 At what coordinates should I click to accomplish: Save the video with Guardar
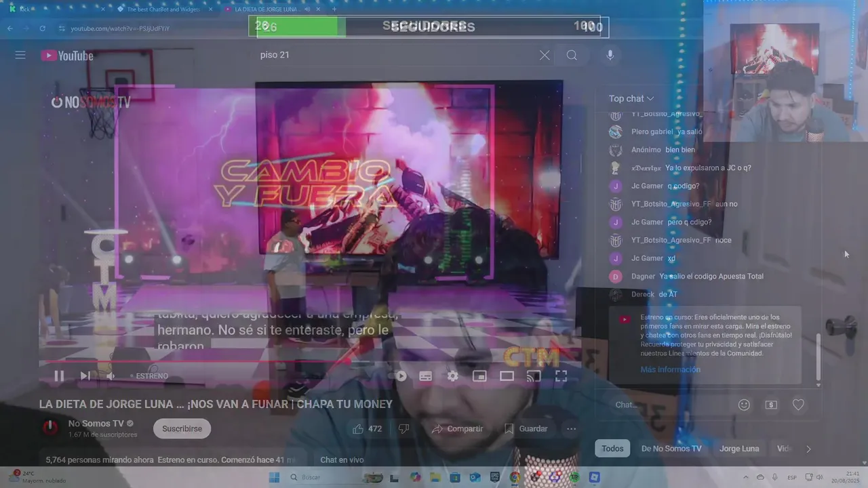526,428
